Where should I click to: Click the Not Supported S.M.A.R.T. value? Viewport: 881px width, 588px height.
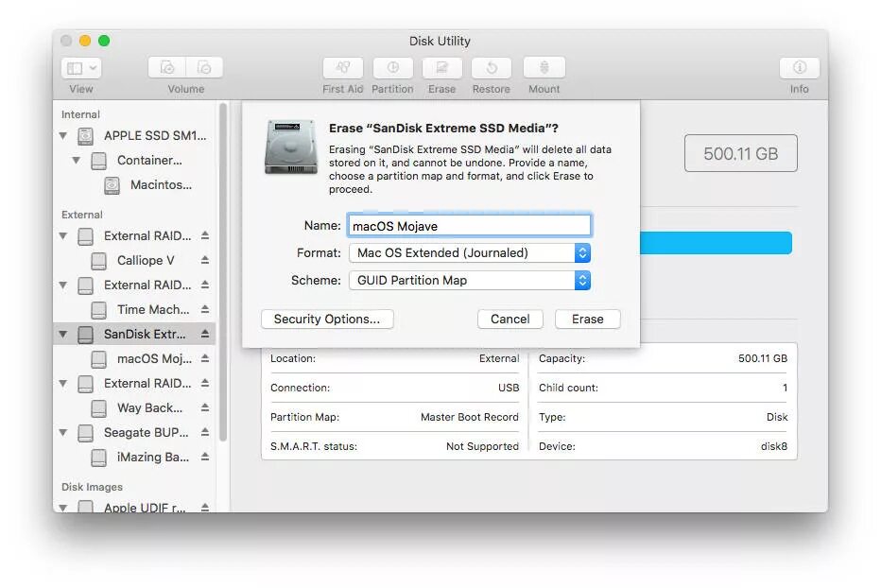point(482,446)
